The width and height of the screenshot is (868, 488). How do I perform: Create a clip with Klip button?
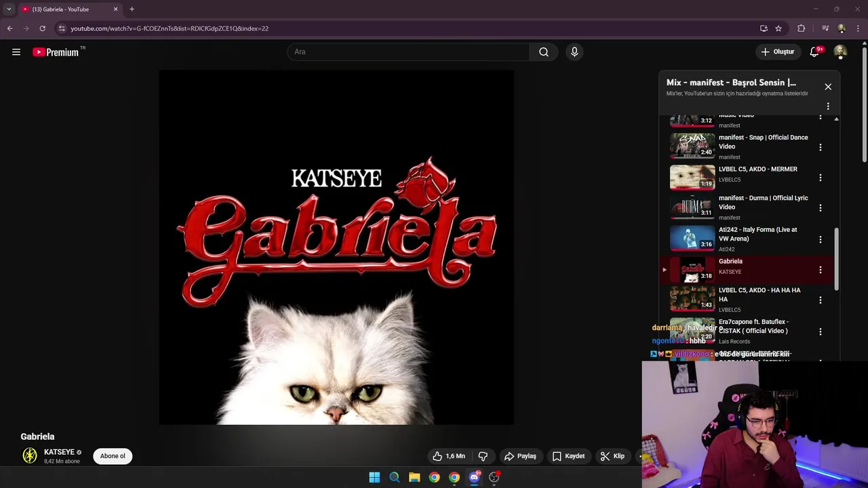(612, 456)
